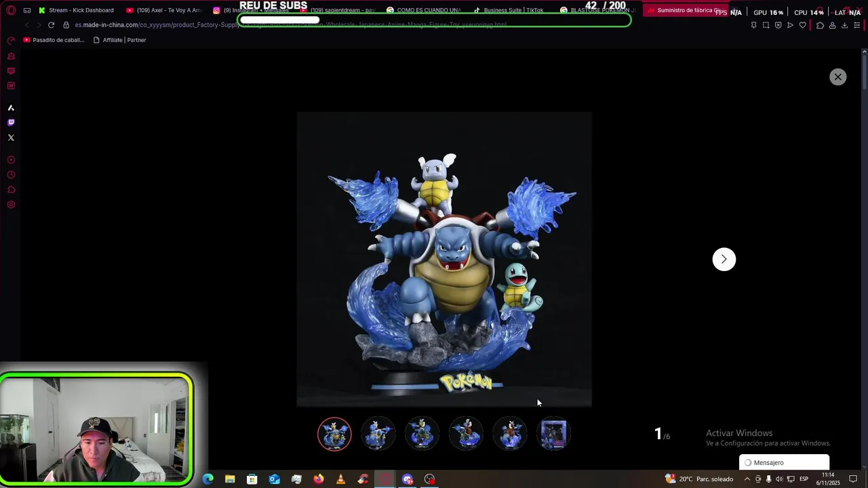
Task: Click the 20°C Parc. soleado weather widget
Action: pos(699,479)
